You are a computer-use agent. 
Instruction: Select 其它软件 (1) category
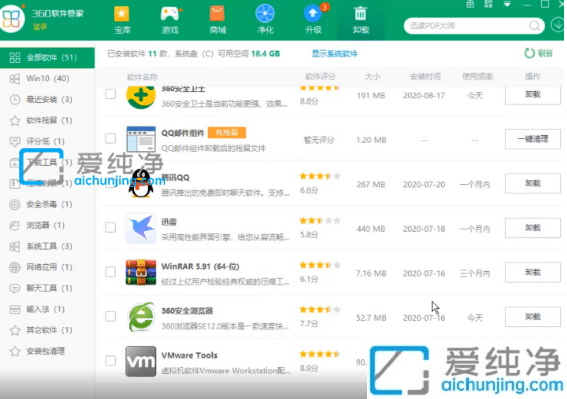[x=47, y=330]
